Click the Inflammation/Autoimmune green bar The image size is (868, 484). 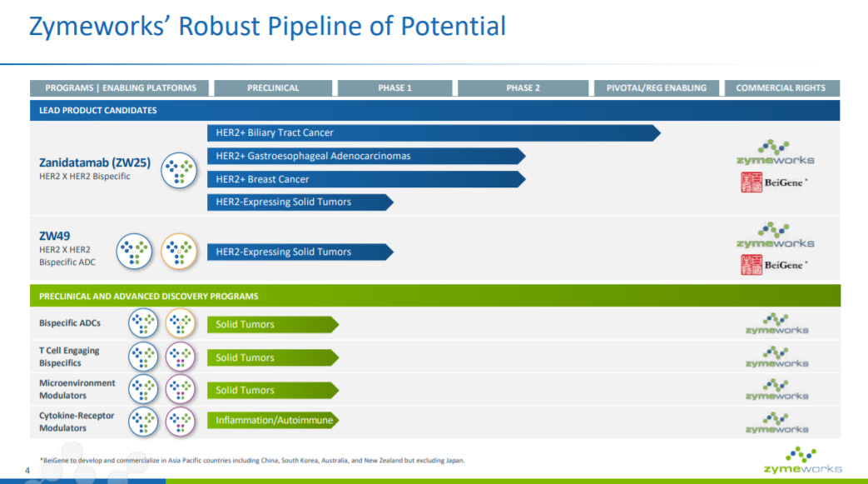click(273, 420)
